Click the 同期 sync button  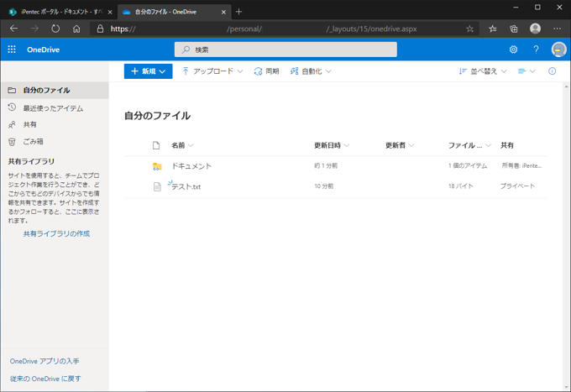tap(266, 71)
